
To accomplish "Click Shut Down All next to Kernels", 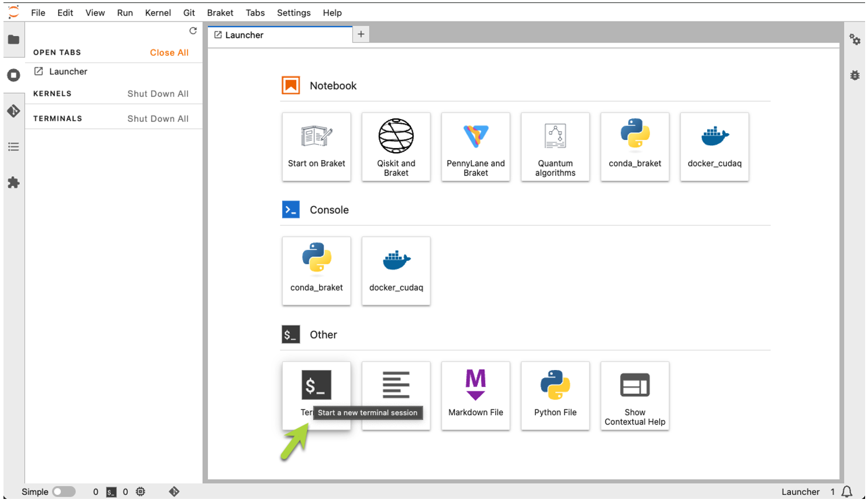I will 157,94.
